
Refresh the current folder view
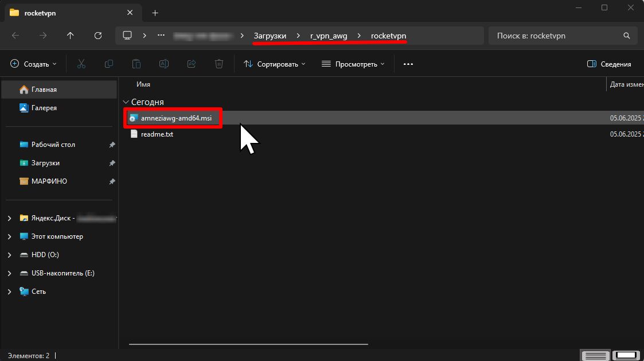coord(98,36)
